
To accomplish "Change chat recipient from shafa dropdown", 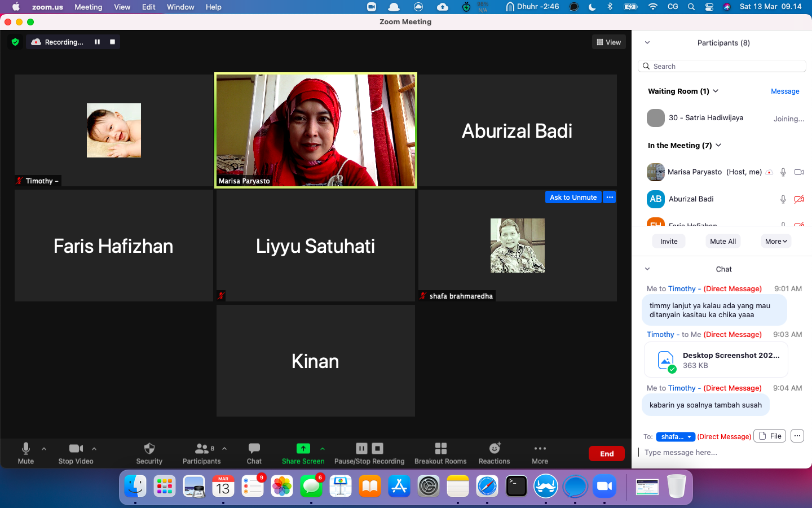I will click(676, 436).
